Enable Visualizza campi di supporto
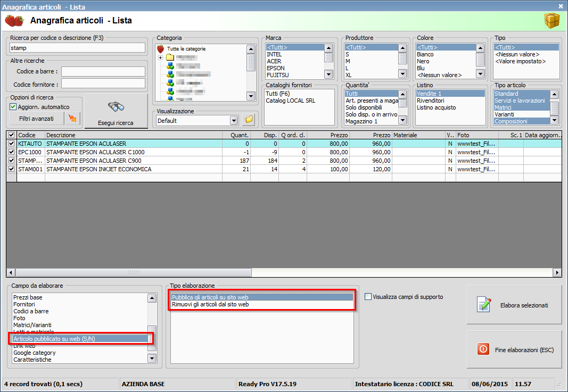Image resolution: width=568 pixels, height=392 pixels. coord(368,297)
